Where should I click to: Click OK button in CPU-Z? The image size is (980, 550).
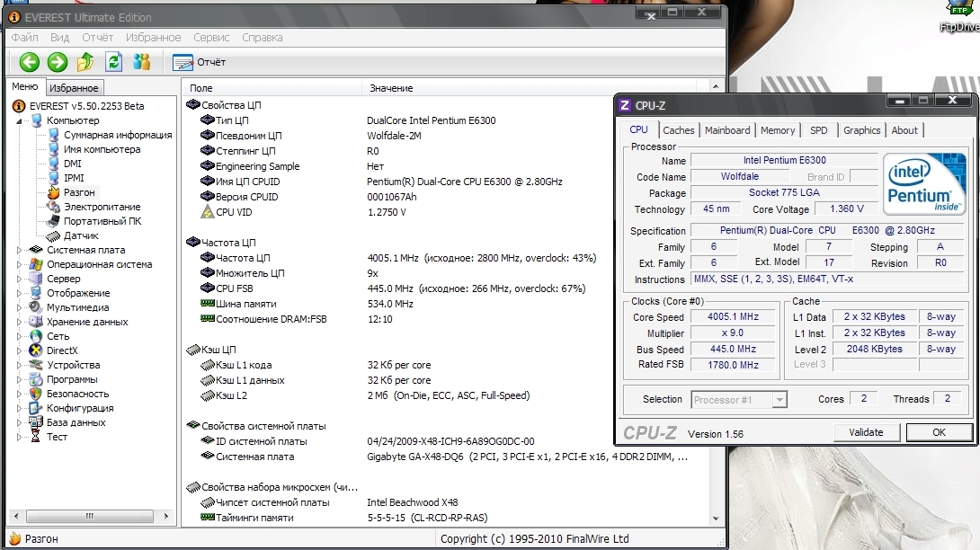point(940,432)
